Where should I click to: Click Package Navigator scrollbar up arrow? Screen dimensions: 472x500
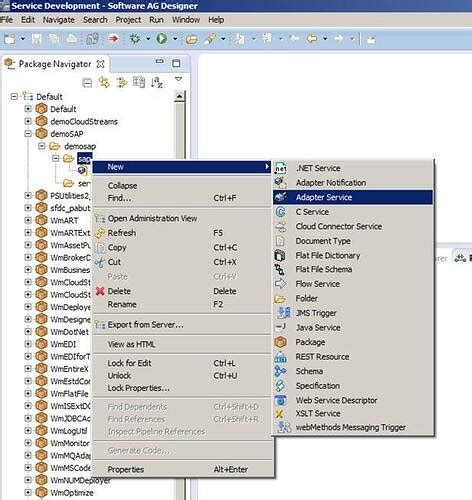tap(179, 97)
